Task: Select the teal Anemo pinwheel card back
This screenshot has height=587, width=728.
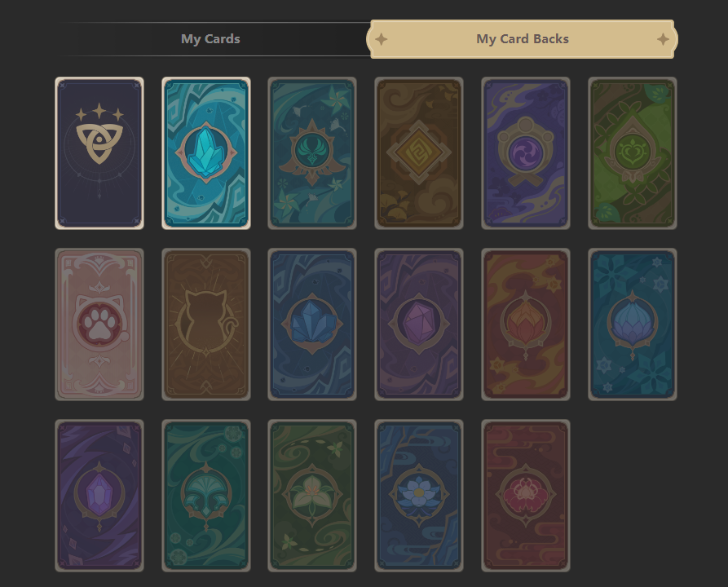Action: tap(312, 153)
